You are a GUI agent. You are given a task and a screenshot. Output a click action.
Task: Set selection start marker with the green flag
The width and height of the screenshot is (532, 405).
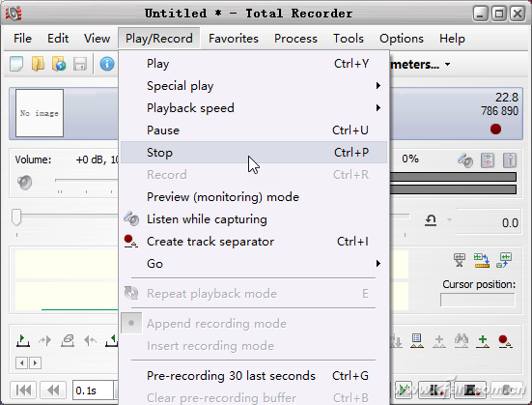[23, 340]
